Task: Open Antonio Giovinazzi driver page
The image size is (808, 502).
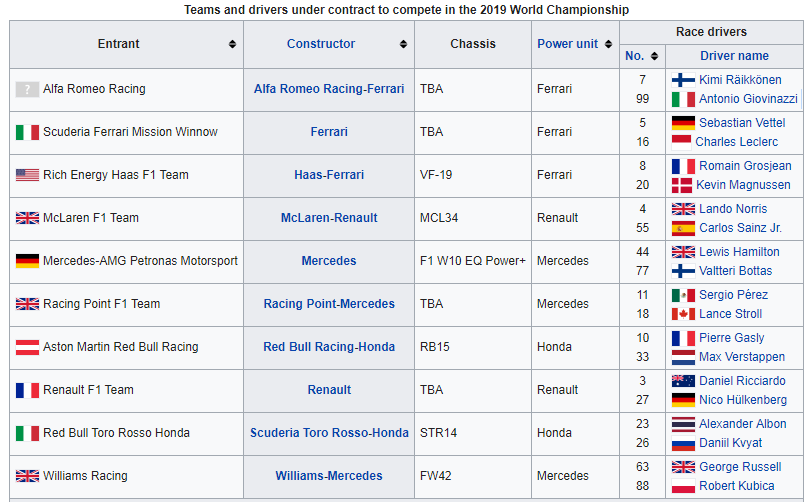Action: coord(748,98)
